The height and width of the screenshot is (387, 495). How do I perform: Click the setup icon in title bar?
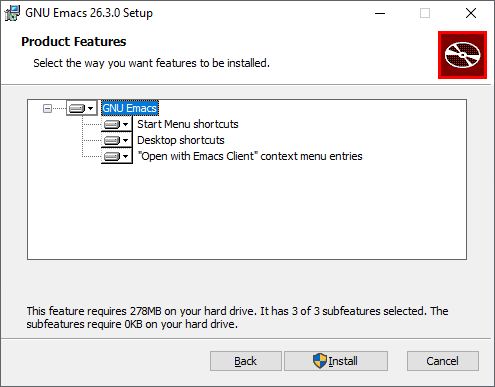click(x=12, y=13)
